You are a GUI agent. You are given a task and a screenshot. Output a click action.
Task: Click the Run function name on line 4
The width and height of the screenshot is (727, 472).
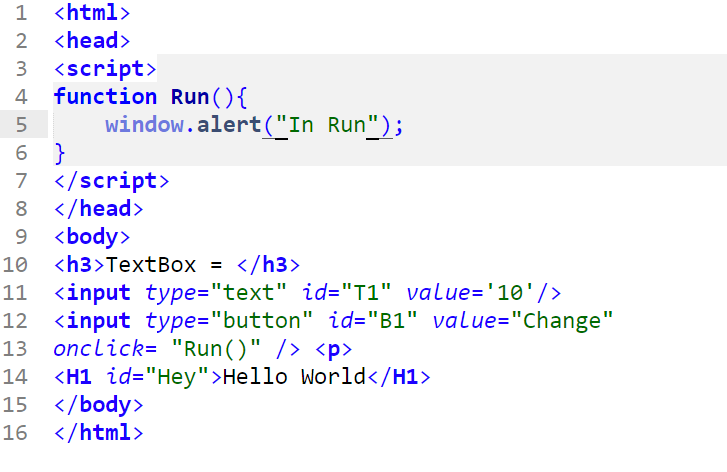(190, 96)
